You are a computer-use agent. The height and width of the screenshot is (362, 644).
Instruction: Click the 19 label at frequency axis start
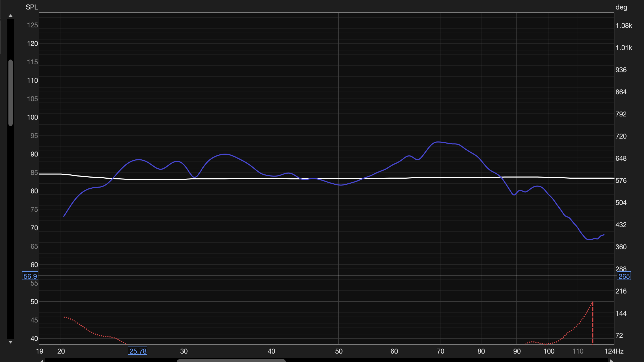(40, 351)
